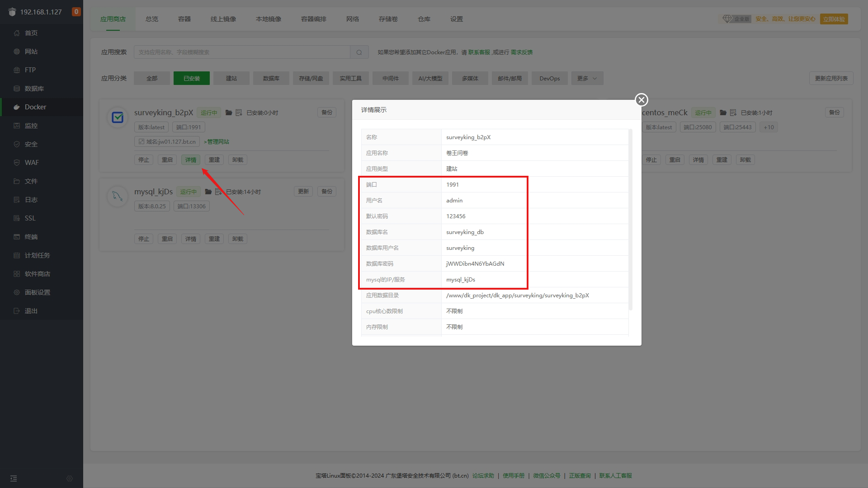Switch to the 仓库 tab

(x=424, y=19)
